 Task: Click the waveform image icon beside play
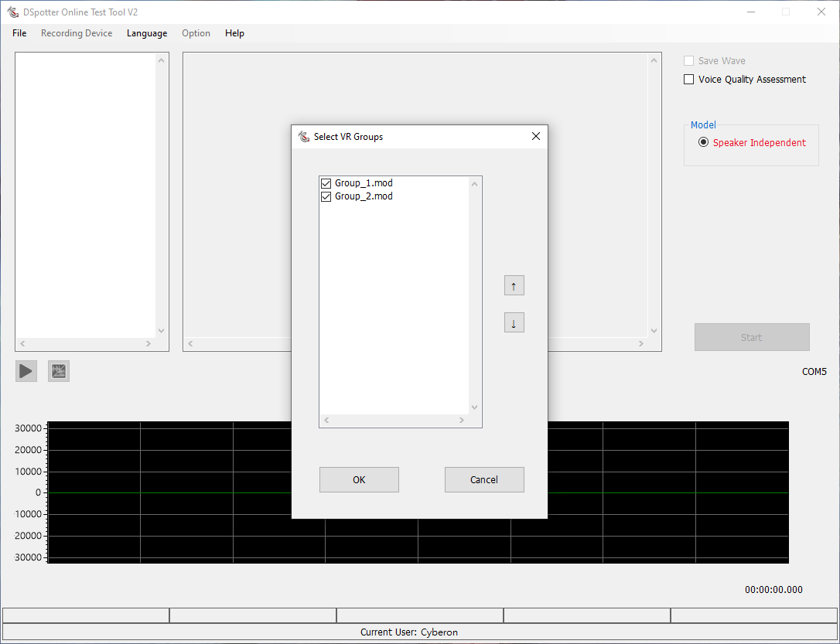[x=59, y=371]
